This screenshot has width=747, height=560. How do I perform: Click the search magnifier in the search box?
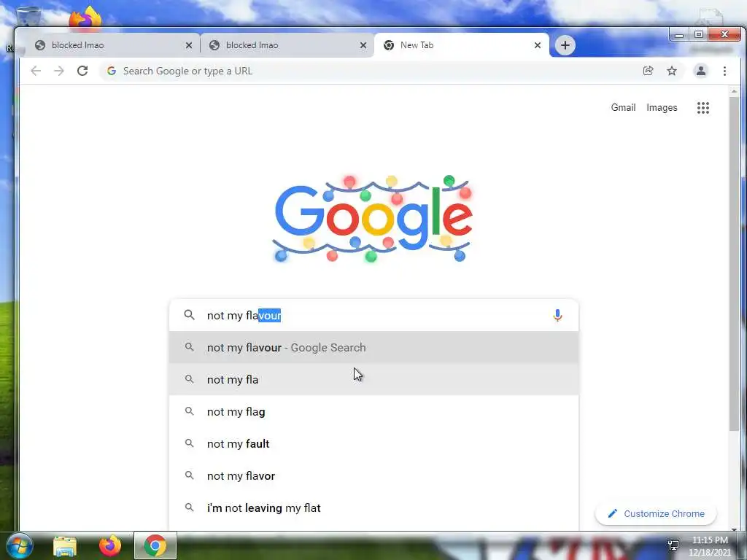[x=189, y=315]
